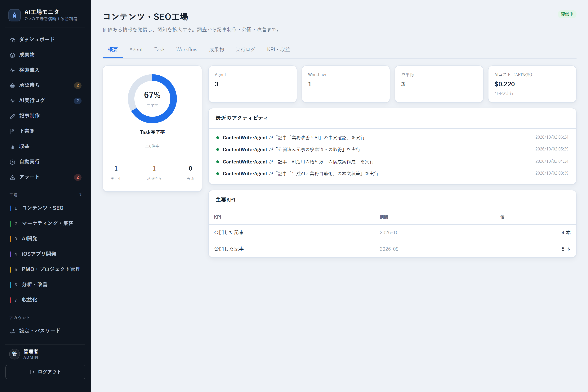Click the 承認待ち badge showing 2
This screenshot has width=588, height=392.
point(78,86)
